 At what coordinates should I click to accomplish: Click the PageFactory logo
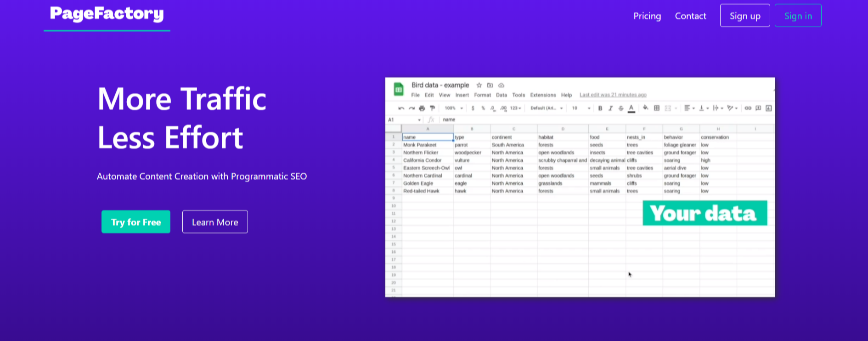(x=107, y=14)
